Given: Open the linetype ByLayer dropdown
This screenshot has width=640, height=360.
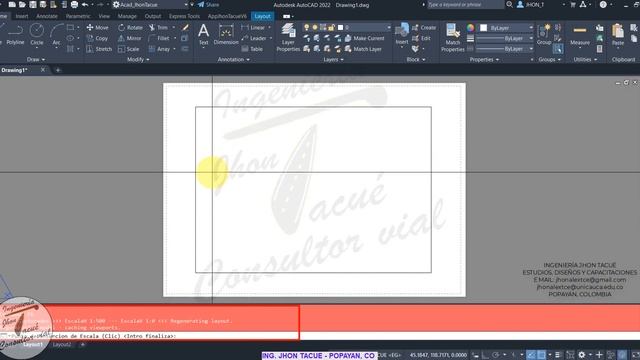Looking at the screenshot, I should point(504,49).
